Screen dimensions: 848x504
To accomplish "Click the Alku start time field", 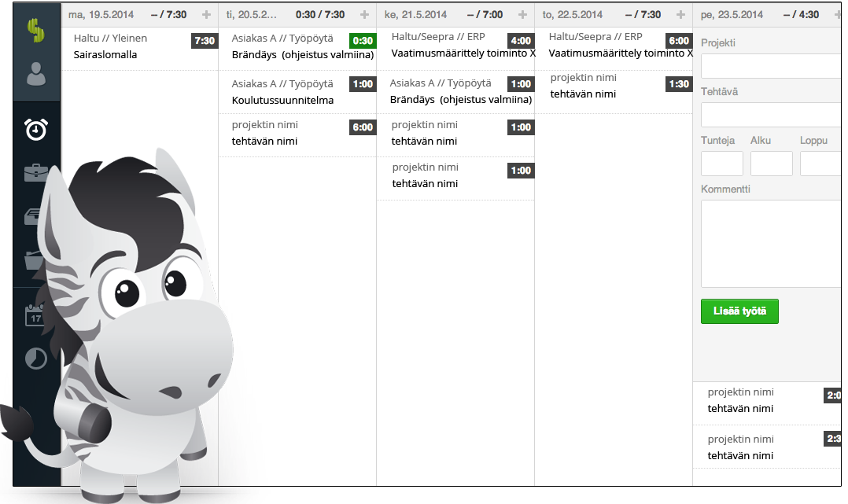I will point(771,164).
